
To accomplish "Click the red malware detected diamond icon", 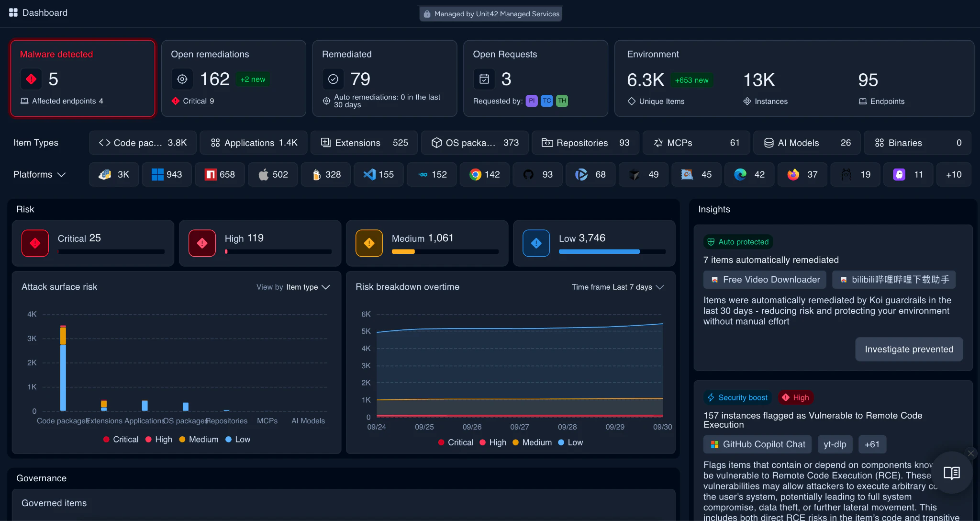I will click(32, 79).
